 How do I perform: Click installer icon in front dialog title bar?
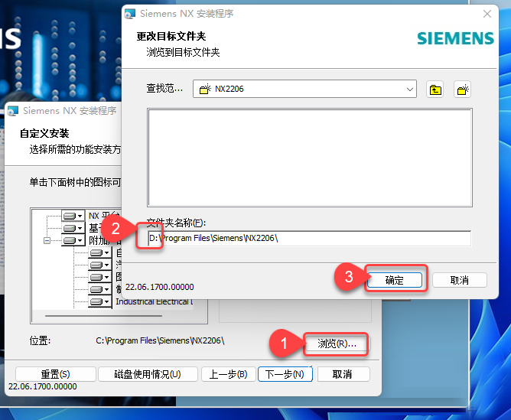pyautogui.click(x=130, y=14)
